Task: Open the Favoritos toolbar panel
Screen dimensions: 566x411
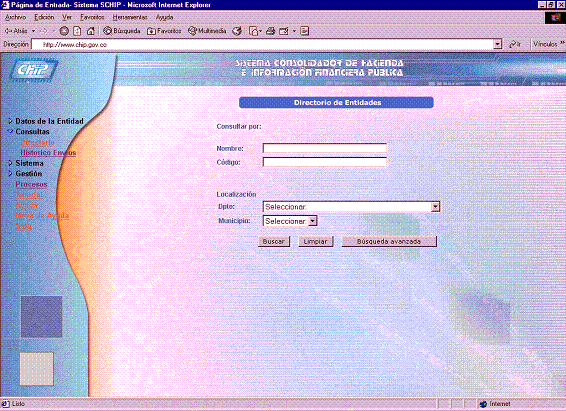Action: [164, 31]
